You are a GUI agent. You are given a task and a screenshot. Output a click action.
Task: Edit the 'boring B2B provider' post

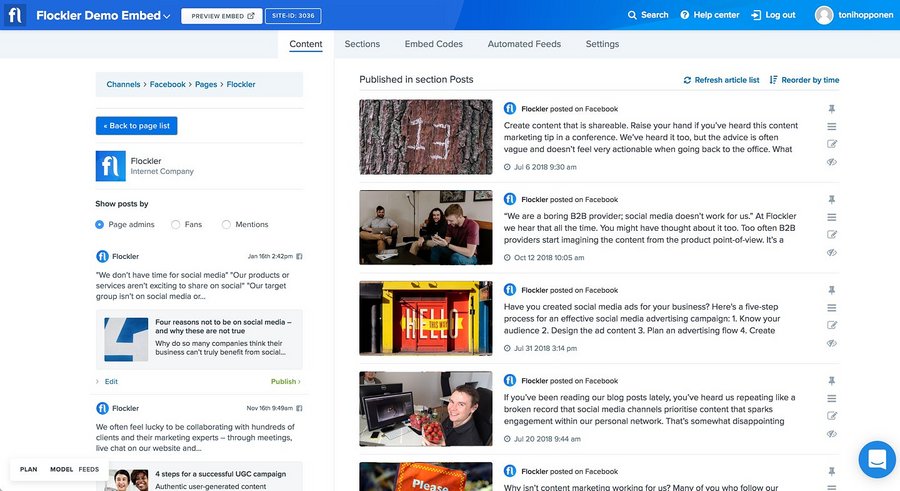(x=832, y=235)
